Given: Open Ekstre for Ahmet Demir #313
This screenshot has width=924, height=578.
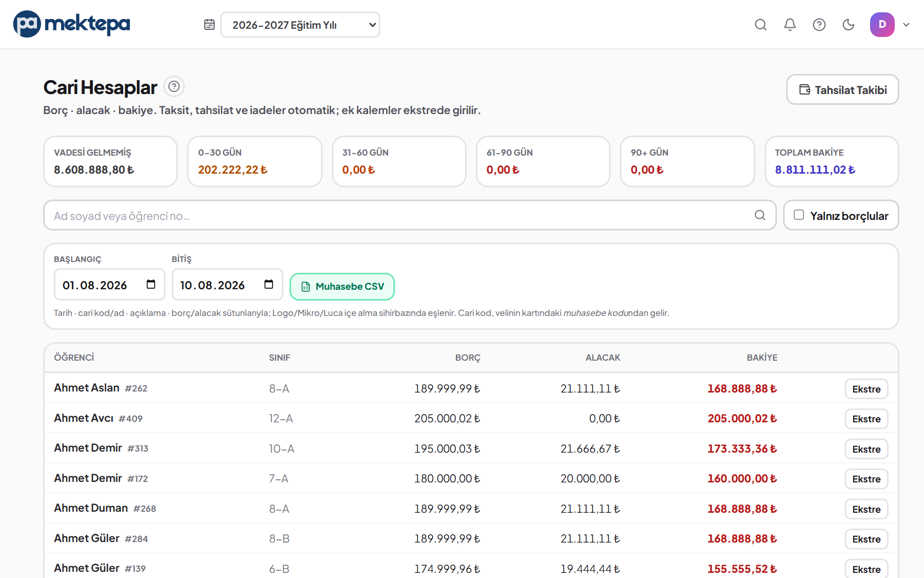Looking at the screenshot, I should 867,449.
